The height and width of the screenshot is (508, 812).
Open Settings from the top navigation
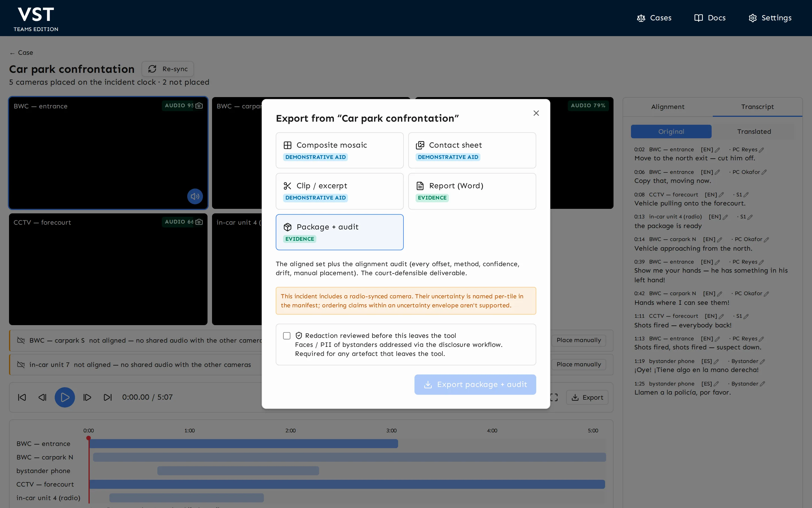click(770, 18)
